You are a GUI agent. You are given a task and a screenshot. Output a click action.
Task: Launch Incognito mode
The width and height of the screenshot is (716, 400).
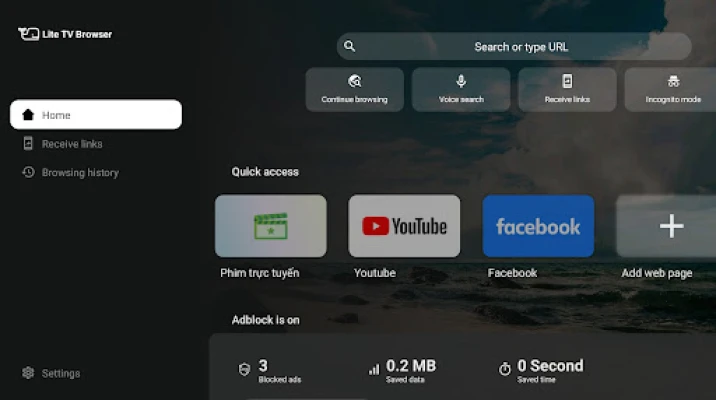click(x=672, y=89)
